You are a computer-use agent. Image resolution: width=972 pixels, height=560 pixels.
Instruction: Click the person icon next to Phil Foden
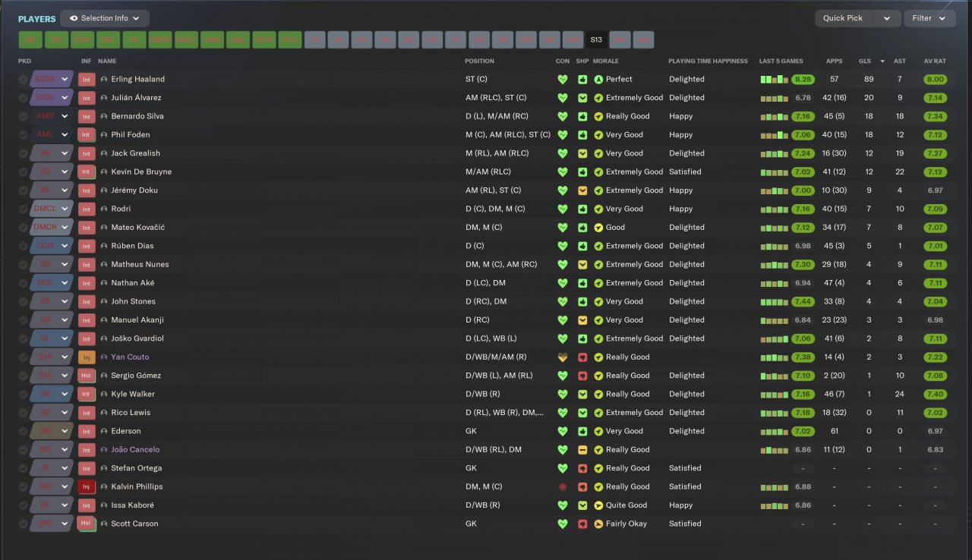104,135
